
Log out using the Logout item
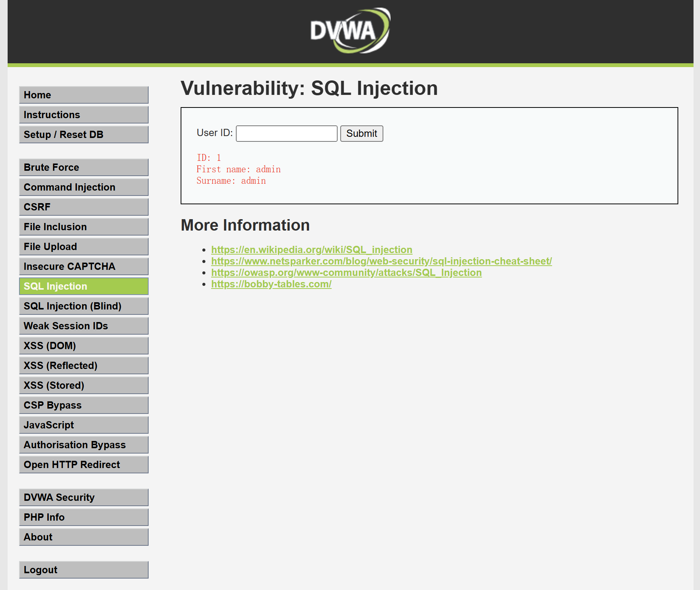pos(84,570)
